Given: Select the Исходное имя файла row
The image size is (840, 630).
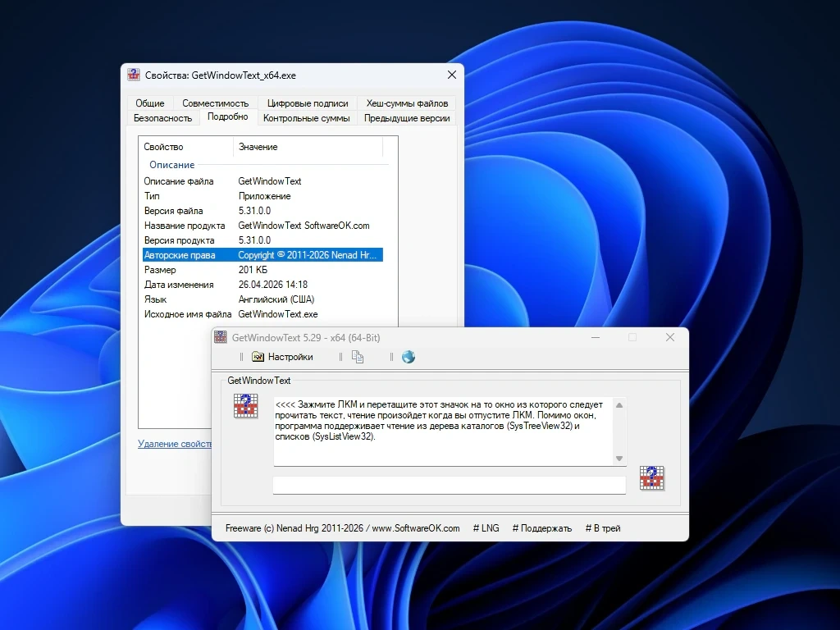Looking at the screenshot, I should 262,314.
